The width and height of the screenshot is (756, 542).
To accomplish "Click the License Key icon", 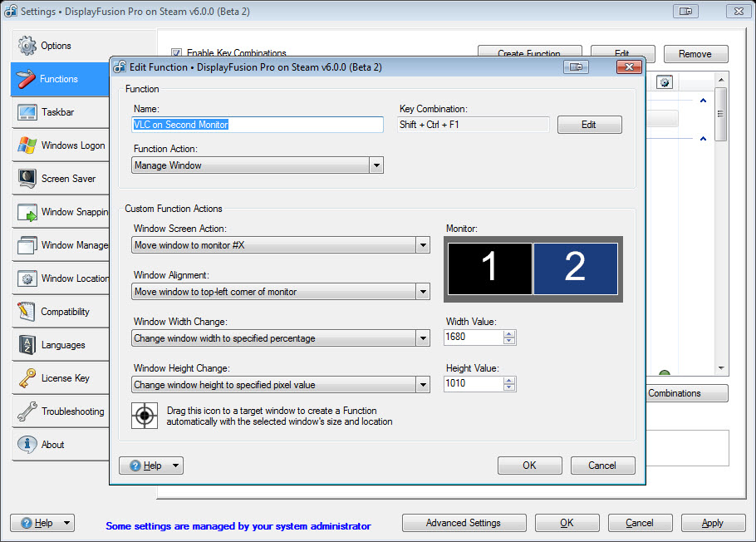I will [27, 378].
